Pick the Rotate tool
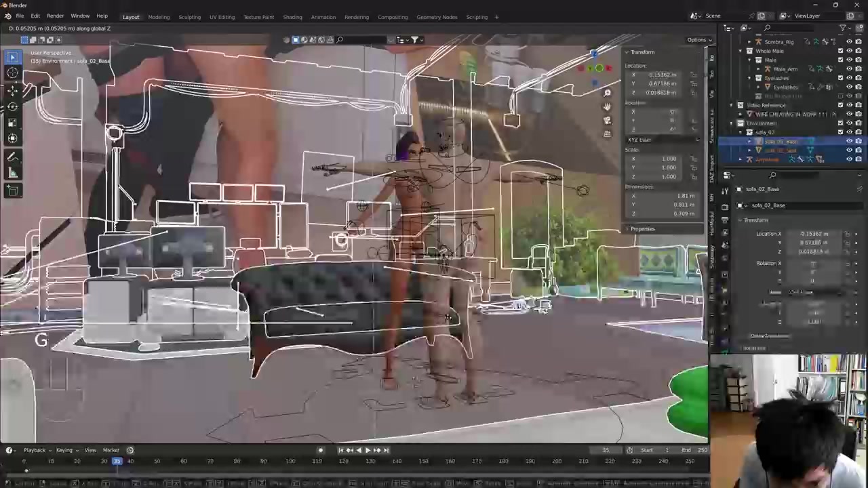 tap(13, 106)
